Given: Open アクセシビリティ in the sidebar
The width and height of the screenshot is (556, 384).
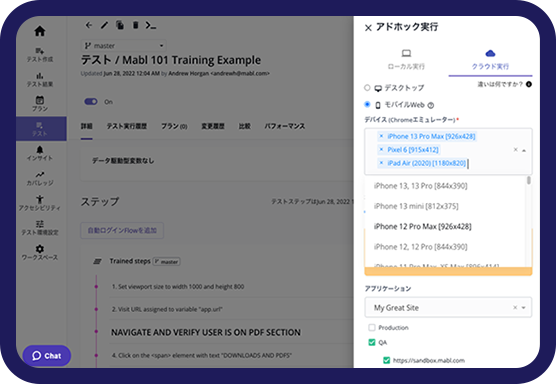Looking at the screenshot, I should coord(40,203).
